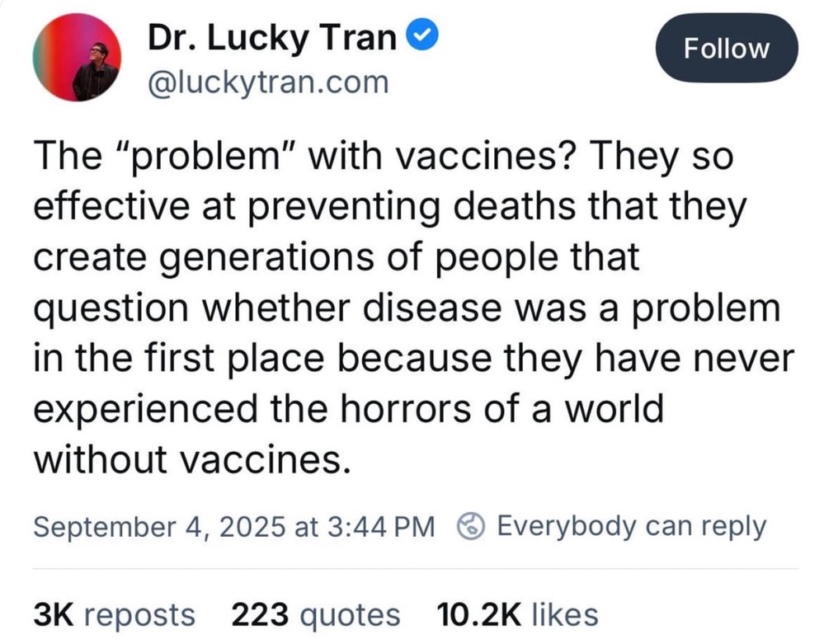The height and width of the screenshot is (644, 824).
Task: Click the final line "without vaccines."
Action: pyautogui.click(x=186, y=459)
